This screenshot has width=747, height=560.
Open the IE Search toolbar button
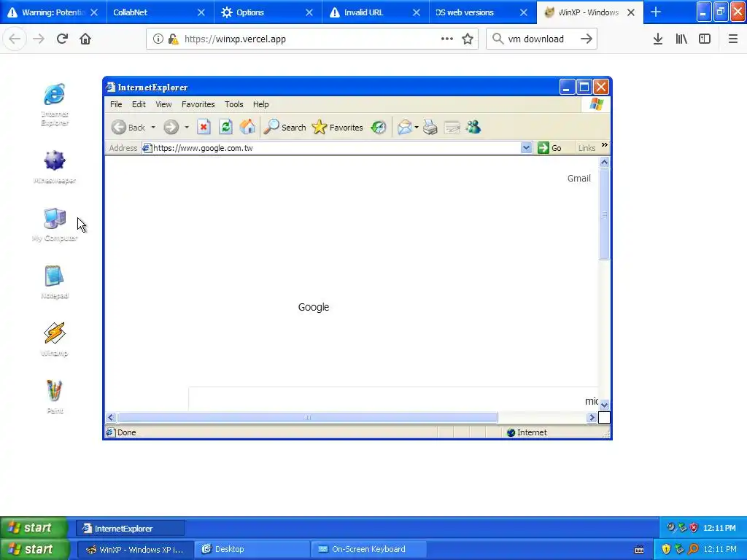pos(285,127)
